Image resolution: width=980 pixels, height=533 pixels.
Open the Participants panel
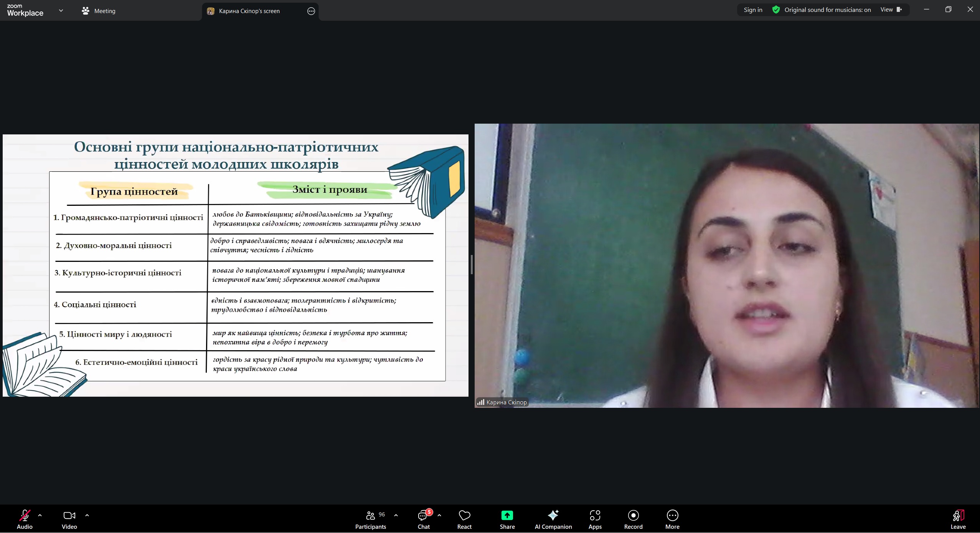tap(370, 516)
